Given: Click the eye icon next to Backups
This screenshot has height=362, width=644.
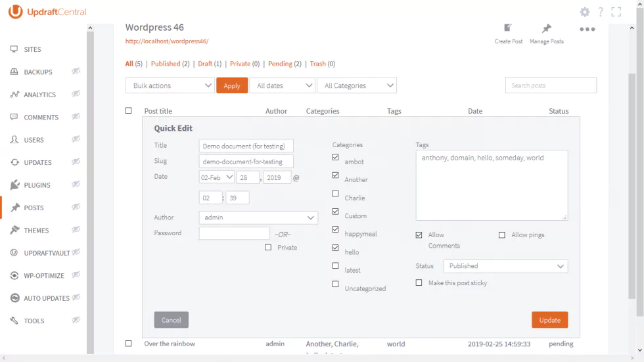Looking at the screenshot, I should pyautogui.click(x=76, y=72).
